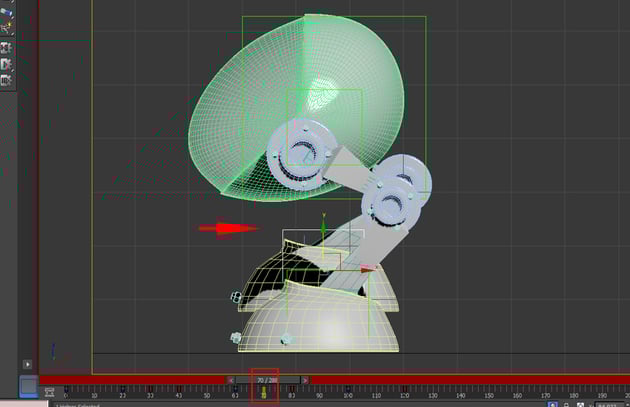Viewport: 630px width, 407px height.
Task: Select the keyframe marker at frame 60
Action: tap(235, 389)
